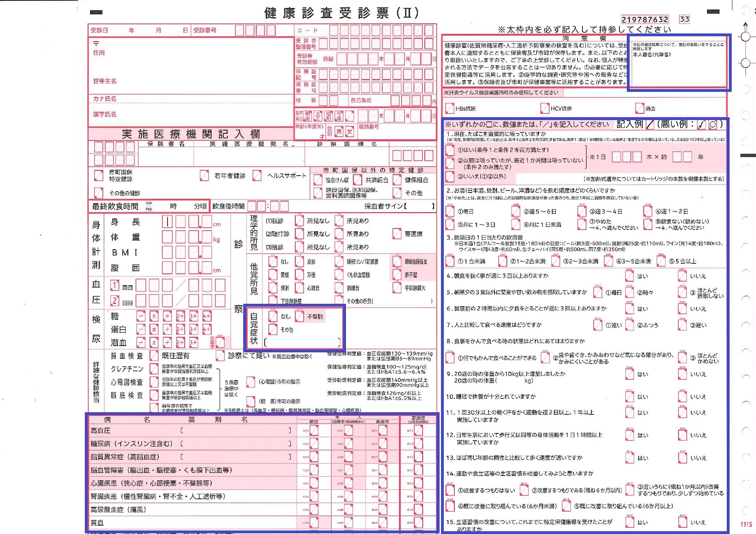
Task: Answer いいえ for question 13 歩く速度
Action: click(x=682, y=458)
